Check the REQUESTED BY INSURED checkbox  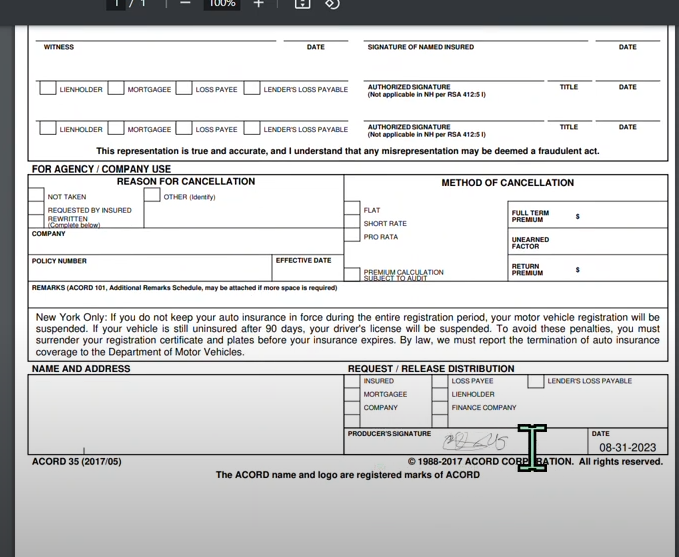point(36,208)
